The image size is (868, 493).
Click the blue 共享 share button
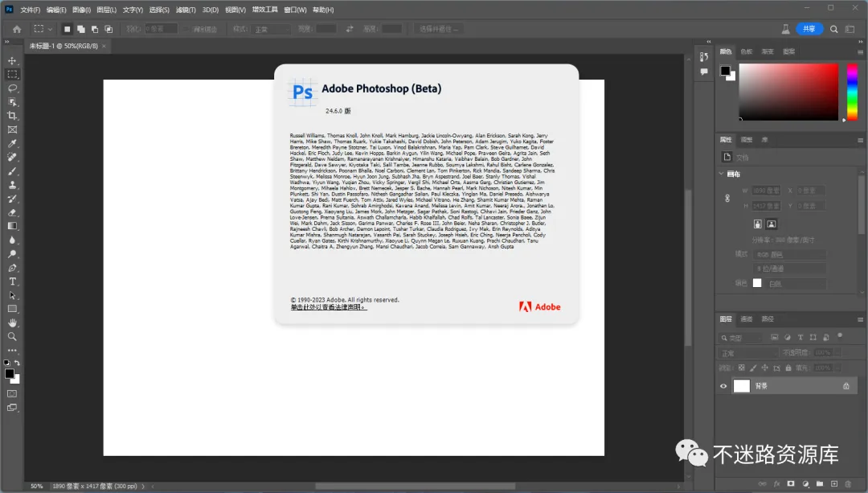809,29
